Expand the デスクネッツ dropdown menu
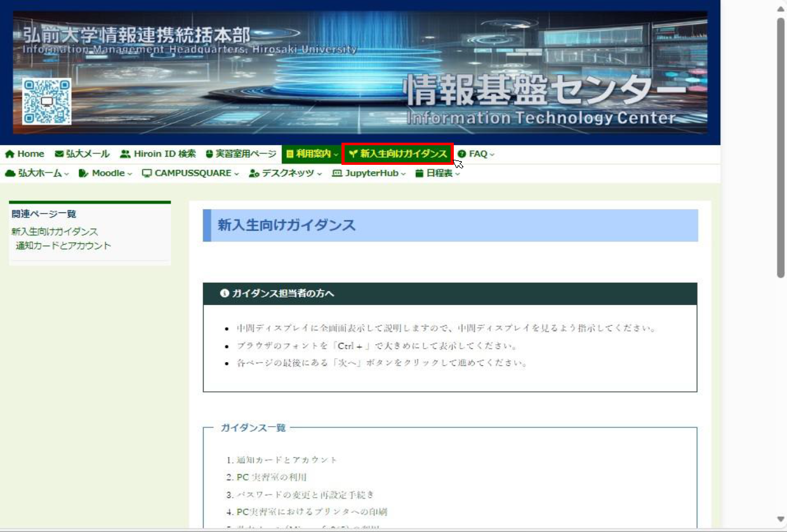The height and width of the screenshot is (532, 787). pos(286,173)
